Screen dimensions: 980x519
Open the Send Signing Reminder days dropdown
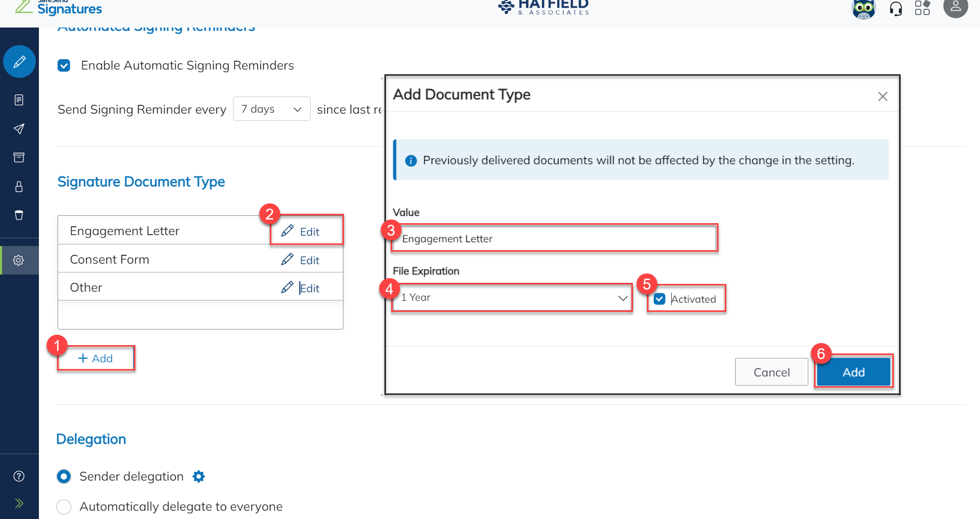[271, 109]
